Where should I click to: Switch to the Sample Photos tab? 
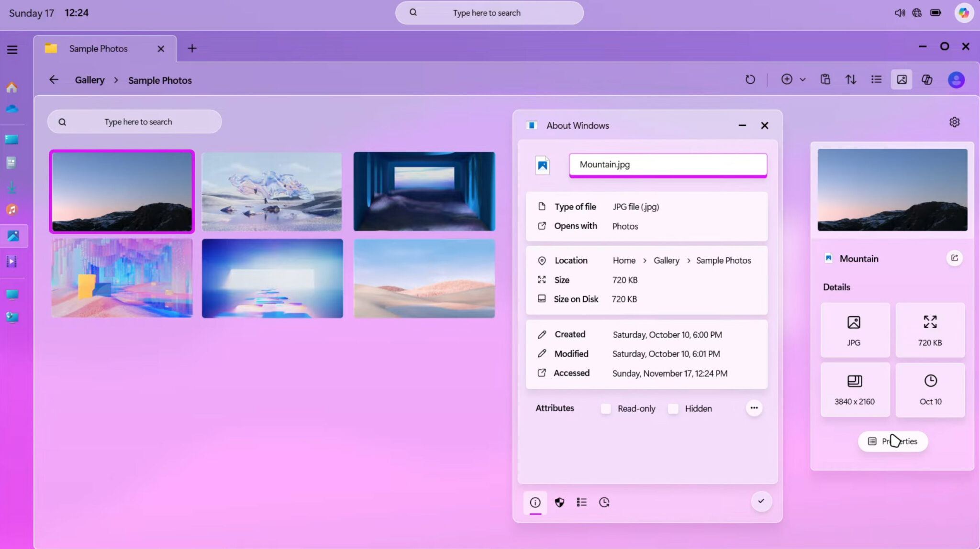[x=98, y=48]
